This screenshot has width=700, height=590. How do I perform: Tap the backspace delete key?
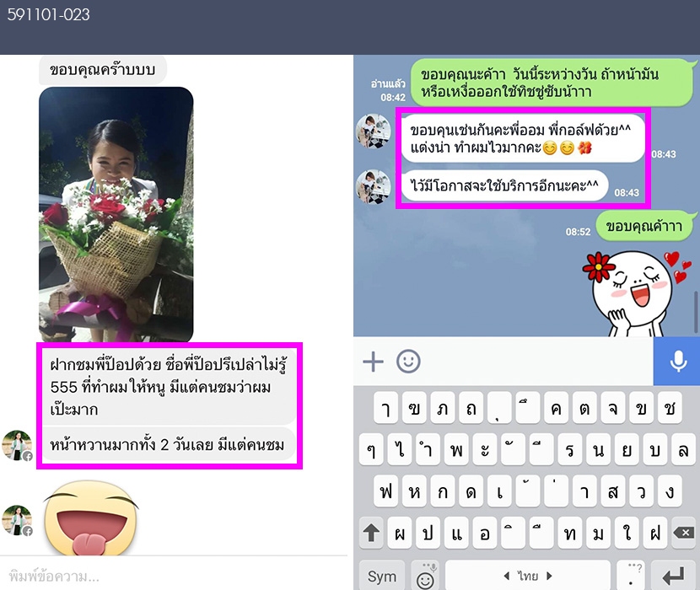(x=683, y=533)
